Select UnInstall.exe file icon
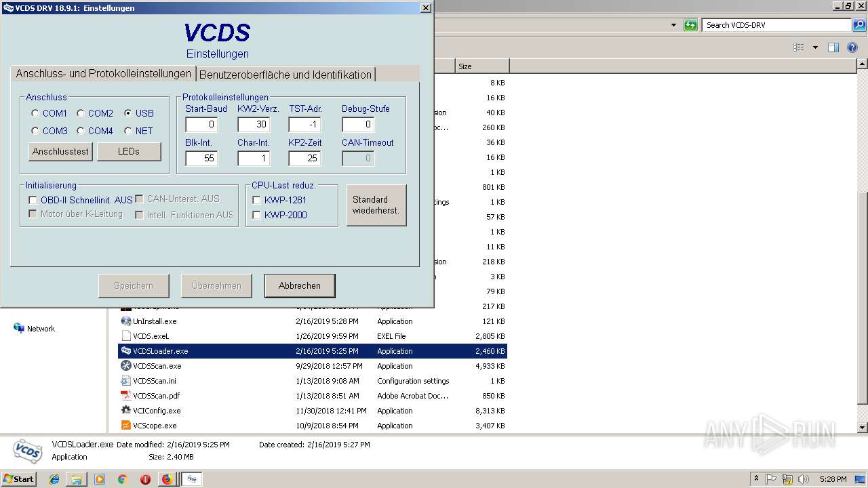The image size is (868, 488). coord(126,321)
